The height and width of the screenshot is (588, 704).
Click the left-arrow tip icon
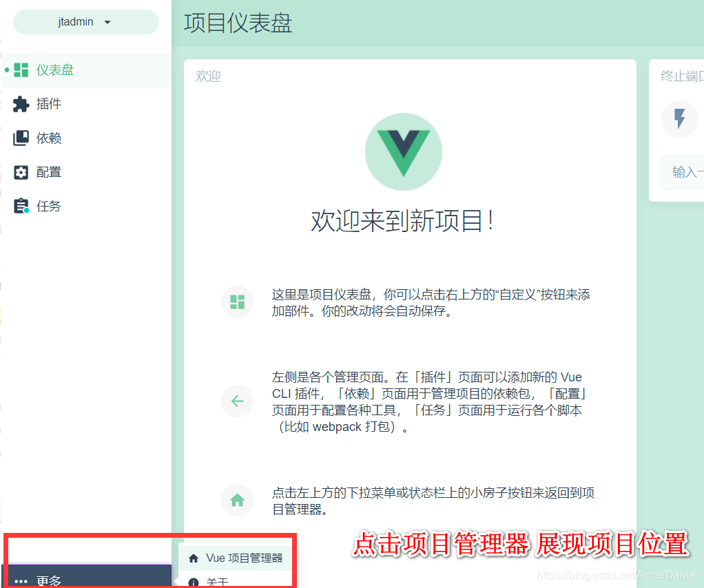[x=237, y=401]
